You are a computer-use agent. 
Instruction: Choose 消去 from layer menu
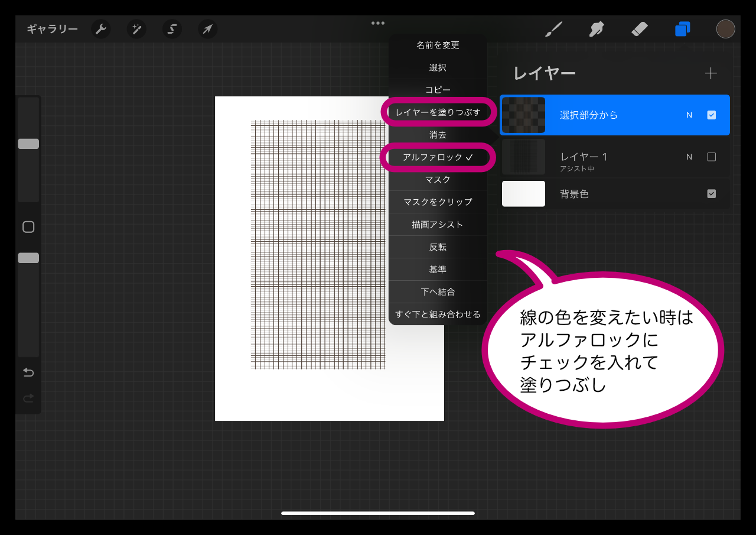click(438, 135)
